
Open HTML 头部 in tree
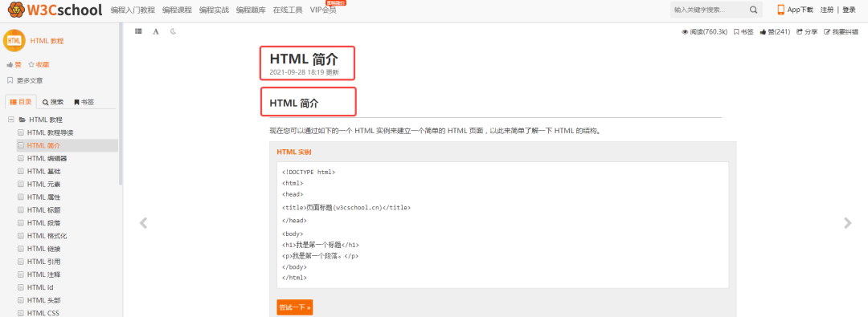coord(43,300)
